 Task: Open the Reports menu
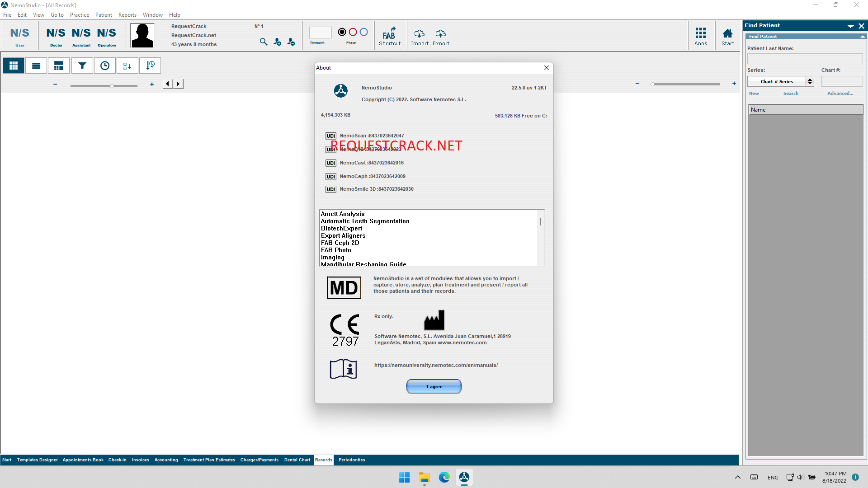pyautogui.click(x=127, y=14)
